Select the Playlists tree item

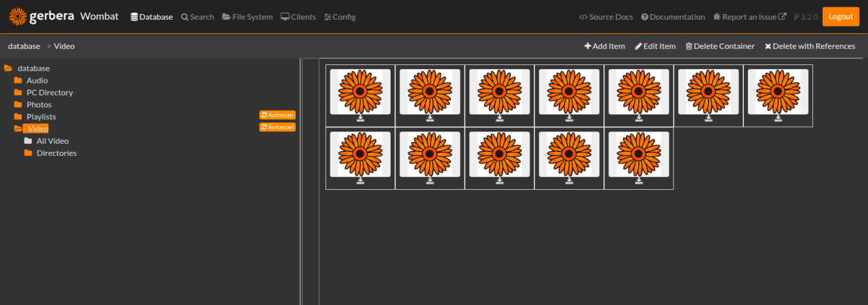[x=41, y=117]
